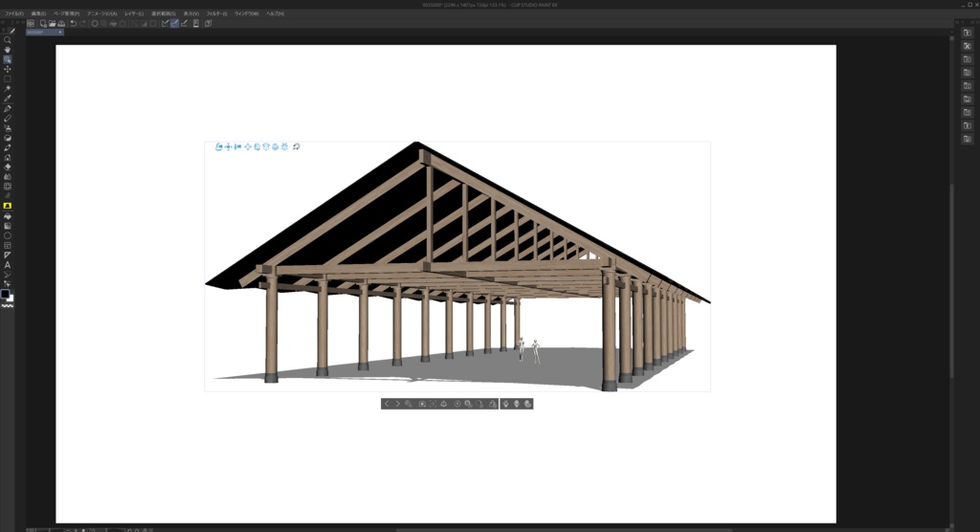Click the snap-to-3D-model manipulator icon

tap(284, 147)
